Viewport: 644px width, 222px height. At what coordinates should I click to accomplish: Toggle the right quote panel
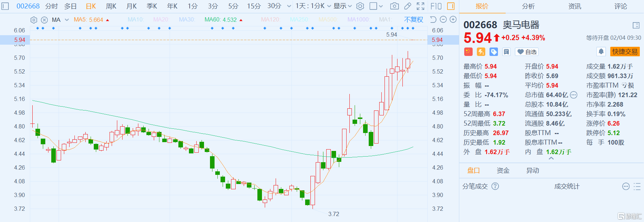tap(451, 6)
